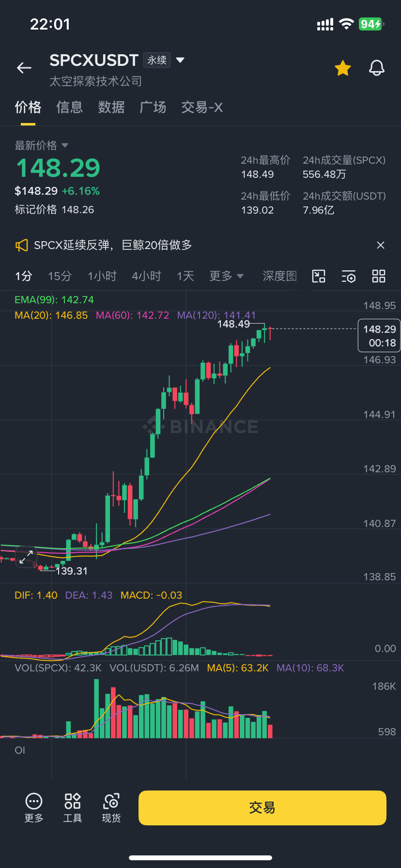Toggle the favorite star icon
This screenshot has width=401, height=868.
point(343,68)
